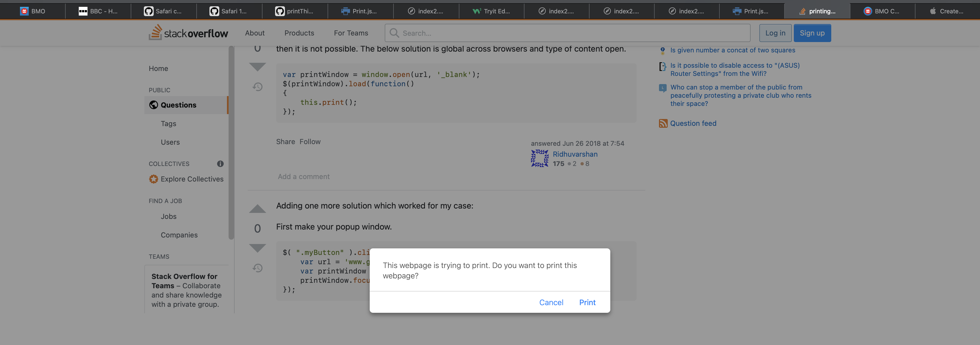The width and height of the screenshot is (980, 345).
Task: Click Print in the dialog
Action: click(x=587, y=302)
